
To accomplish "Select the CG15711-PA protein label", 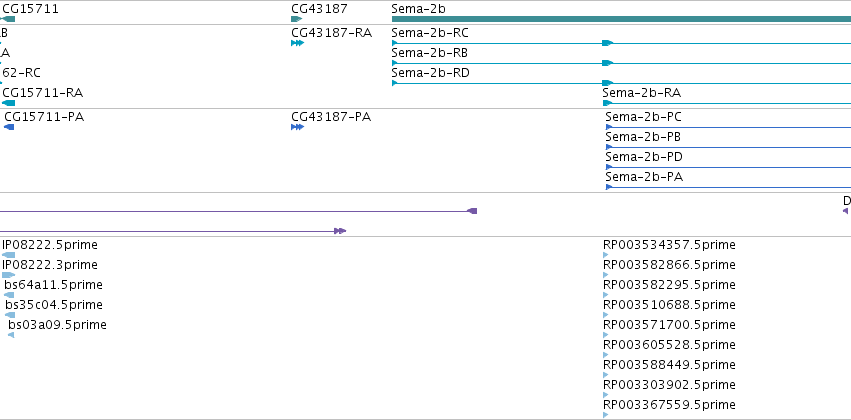I will click(44, 117).
